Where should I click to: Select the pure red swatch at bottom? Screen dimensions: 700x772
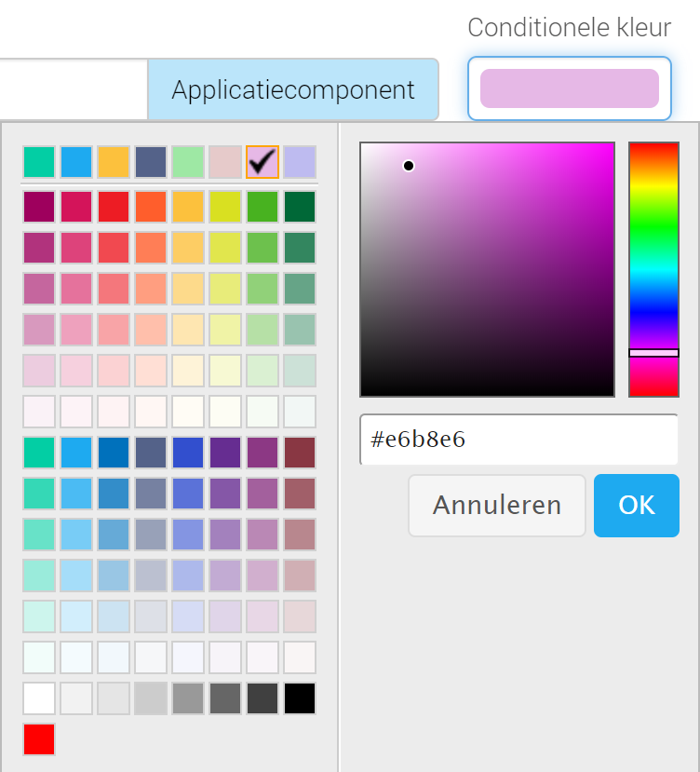coord(39,739)
